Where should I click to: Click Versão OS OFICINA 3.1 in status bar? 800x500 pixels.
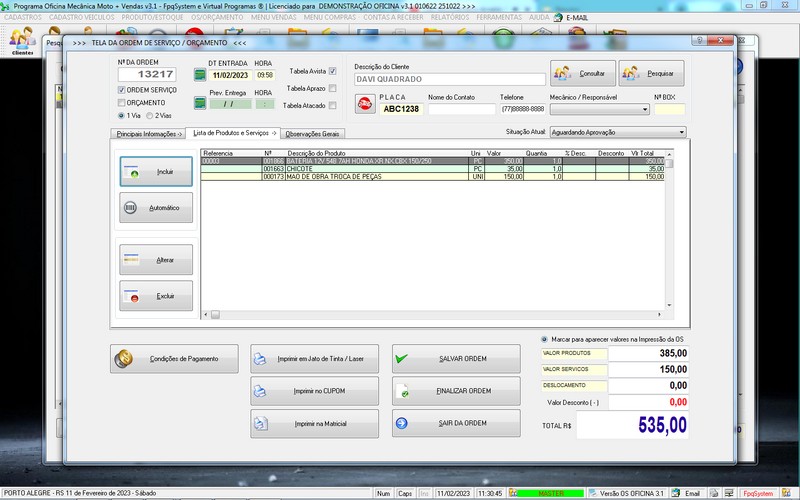pyautogui.click(x=627, y=493)
